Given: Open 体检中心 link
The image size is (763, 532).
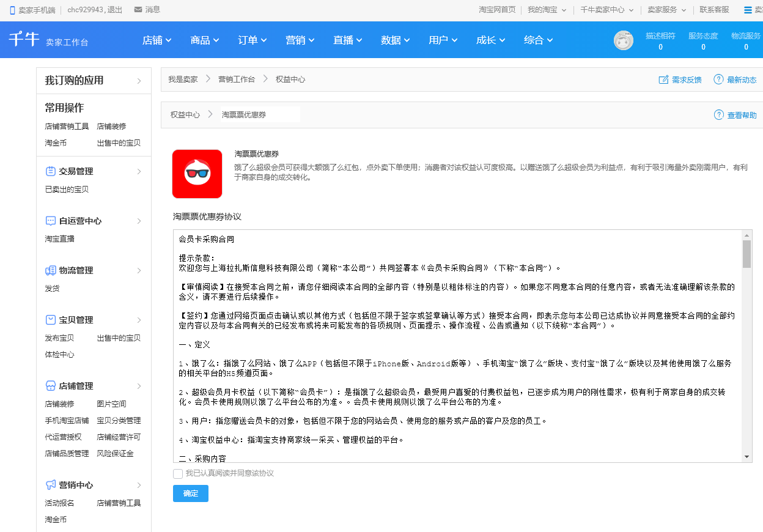Looking at the screenshot, I should click(x=59, y=355).
